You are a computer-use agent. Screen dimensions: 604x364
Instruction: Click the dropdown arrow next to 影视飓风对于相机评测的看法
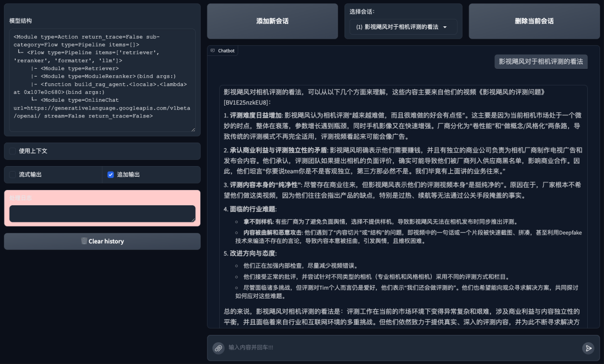pos(445,27)
